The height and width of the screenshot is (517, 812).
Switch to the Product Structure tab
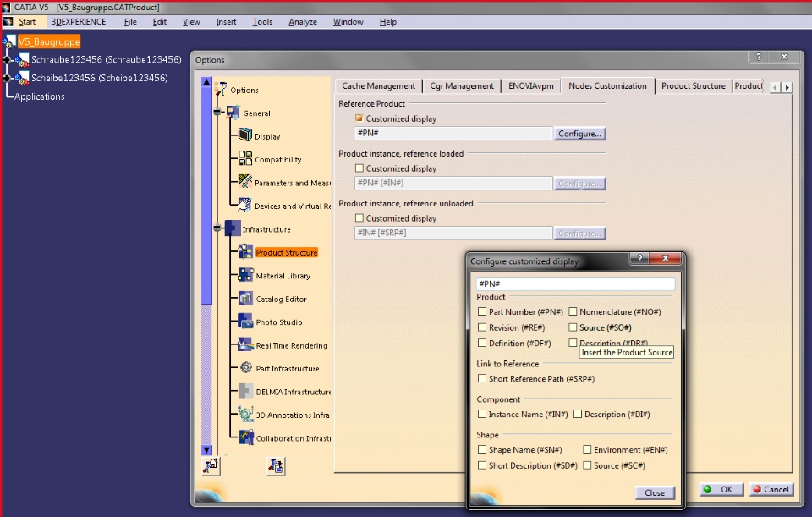(694, 86)
